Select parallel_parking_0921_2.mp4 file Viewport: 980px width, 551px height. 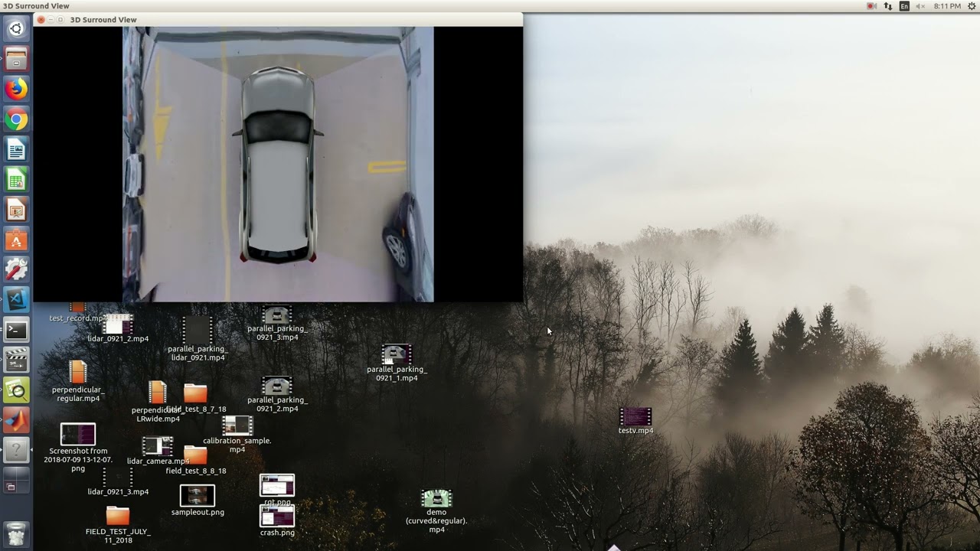point(277,395)
